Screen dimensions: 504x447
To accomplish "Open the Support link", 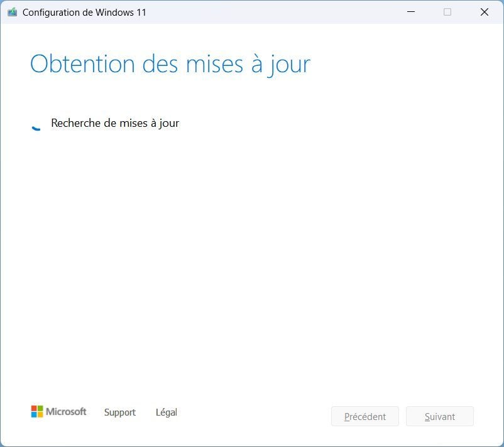I will tap(120, 412).
